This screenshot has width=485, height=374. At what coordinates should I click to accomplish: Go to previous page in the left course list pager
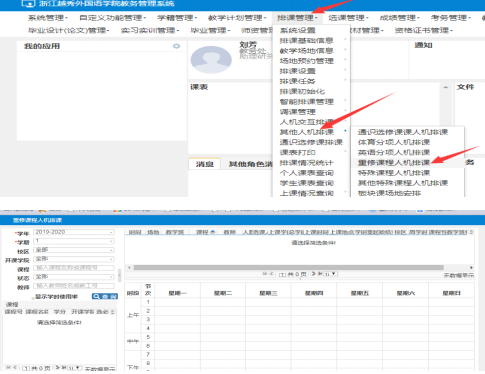[15, 367]
